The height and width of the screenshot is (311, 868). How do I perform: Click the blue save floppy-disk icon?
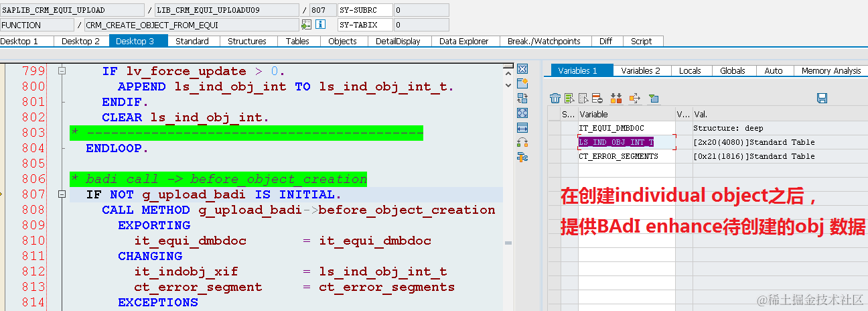pyautogui.click(x=822, y=99)
